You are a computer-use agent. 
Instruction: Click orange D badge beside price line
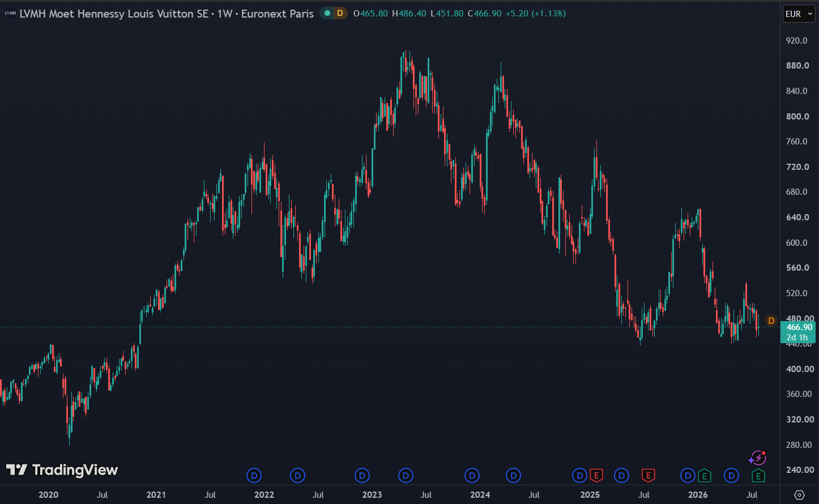point(771,321)
